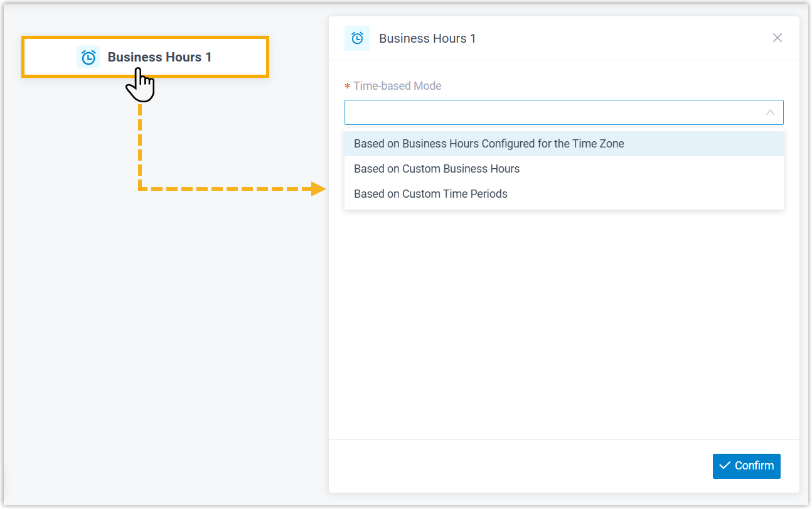Viewport: 812px width, 509px height.
Task: Select the Business Hours 1 node label on canvas
Action: [x=159, y=57]
